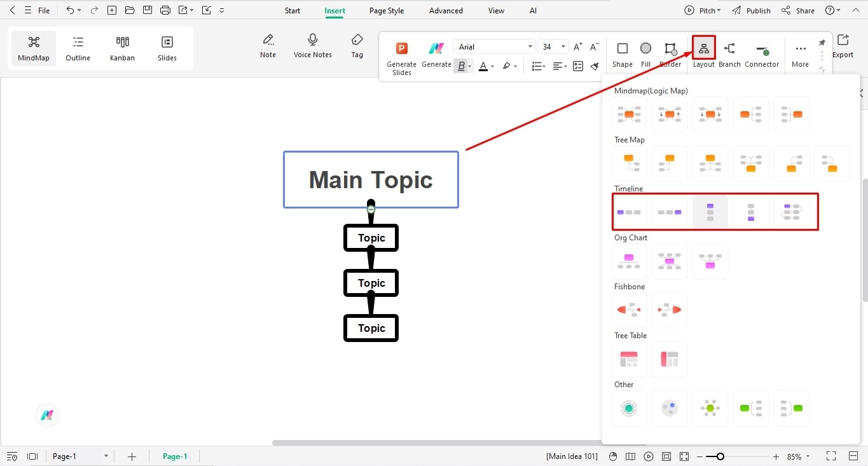
Task: Click the AI Generate icon
Action: click(x=436, y=48)
